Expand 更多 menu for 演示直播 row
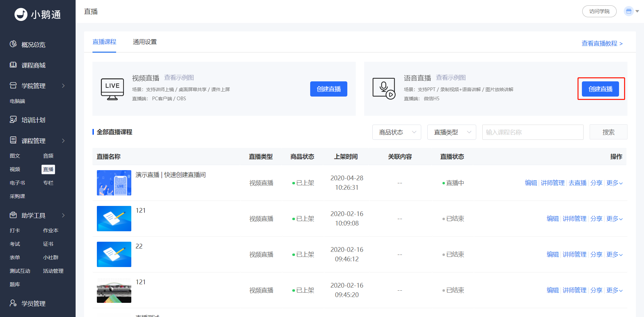 click(614, 183)
